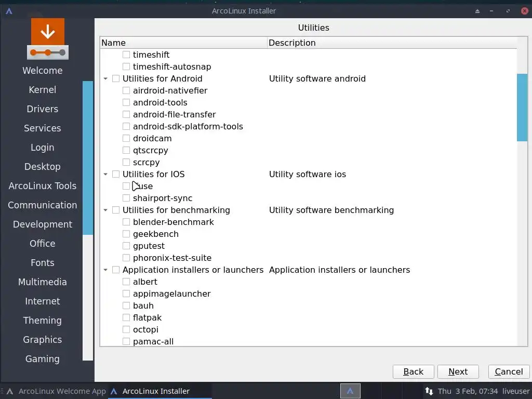Screen dimensions: 532x399
Task: Open the Kernel step in sidebar
Action: 43,89
